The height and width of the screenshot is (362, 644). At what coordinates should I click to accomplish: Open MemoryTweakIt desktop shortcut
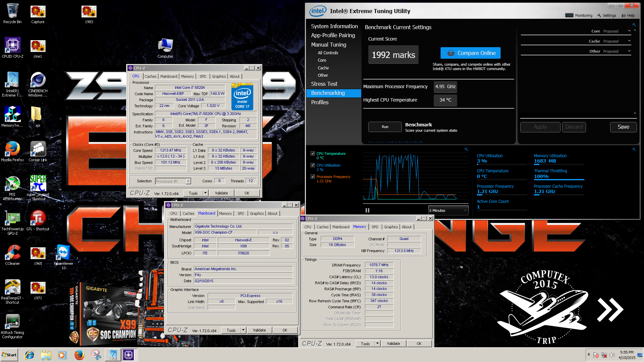coord(12,117)
